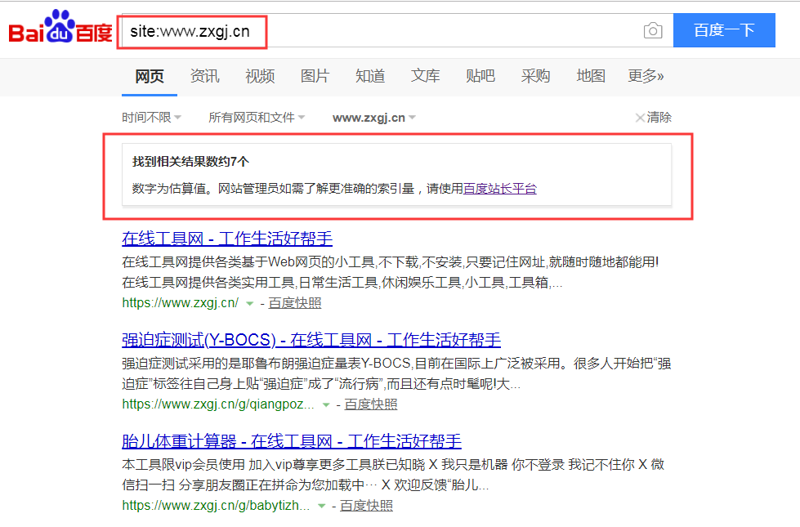Visit the https://www.zxgj.cn/ URL
800x527 pixels.
tap(180, 303)
